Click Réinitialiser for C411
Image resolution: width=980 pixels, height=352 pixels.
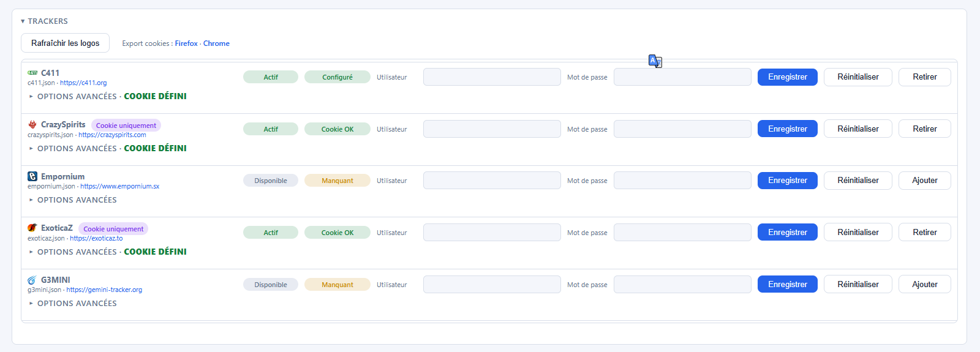coord(858,77)
